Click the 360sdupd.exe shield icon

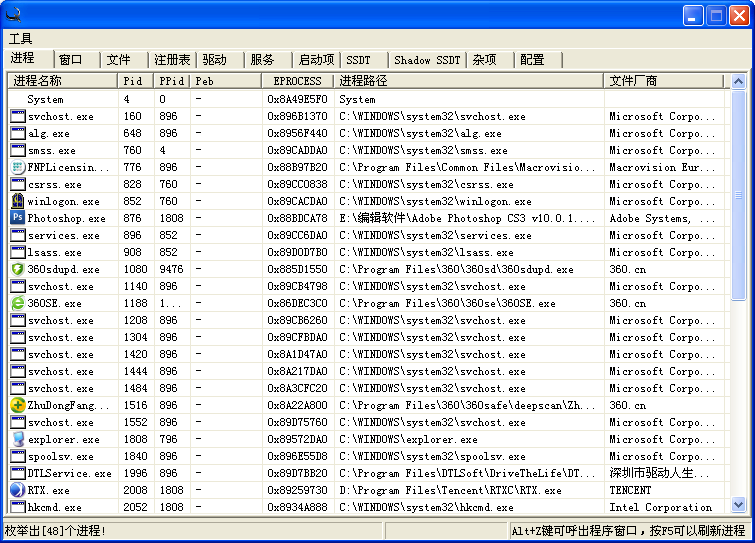coord(18,269)
